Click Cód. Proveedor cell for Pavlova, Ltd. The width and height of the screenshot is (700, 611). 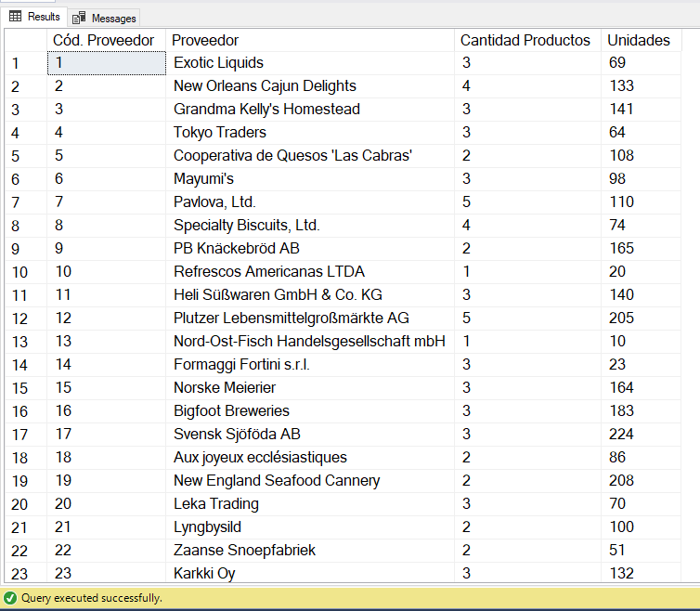[x=106, y=202]
